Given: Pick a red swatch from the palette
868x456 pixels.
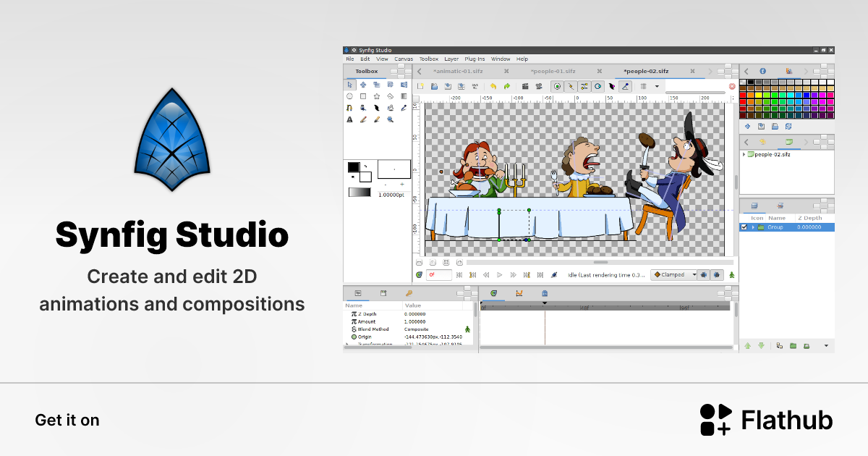Looking at the screenshot, I should click(x=744, y=95).
